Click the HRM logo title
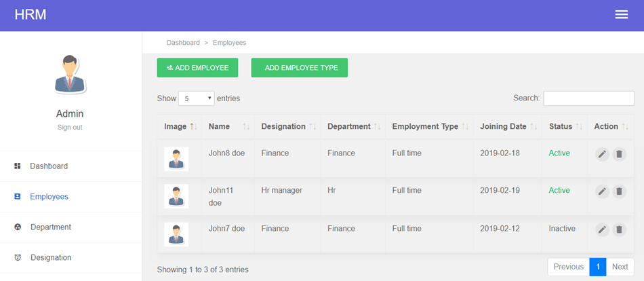 click(31, 15)
